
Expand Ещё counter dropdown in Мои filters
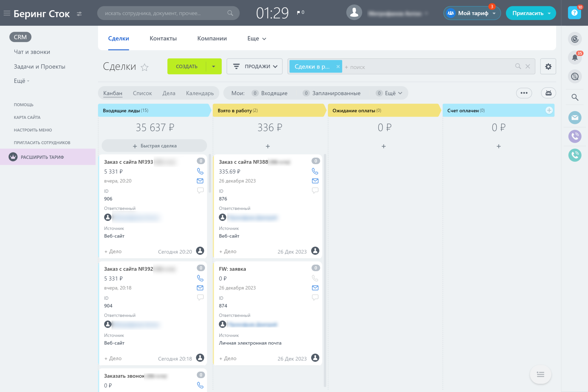pos(389,93)
